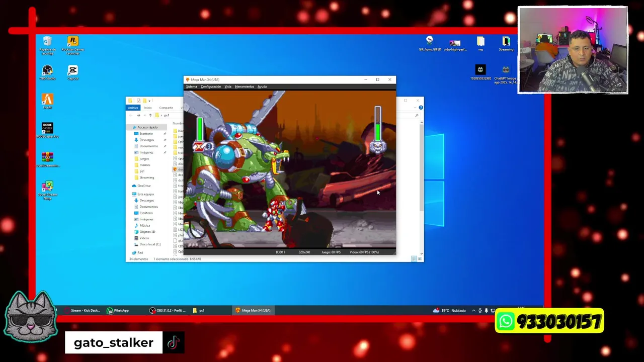Viewport: 644px width, 362px height.
Task: Open recent locations dropdown in Explorer
Action: pyautogui.click(x=144, y=115)
